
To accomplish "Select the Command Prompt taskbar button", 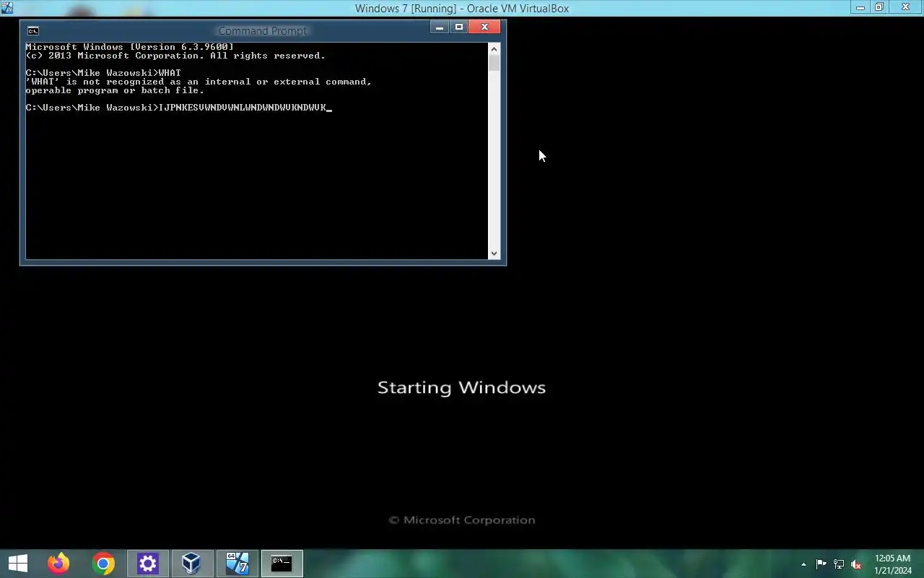I will pyautogui.click(x=282, y=564).
